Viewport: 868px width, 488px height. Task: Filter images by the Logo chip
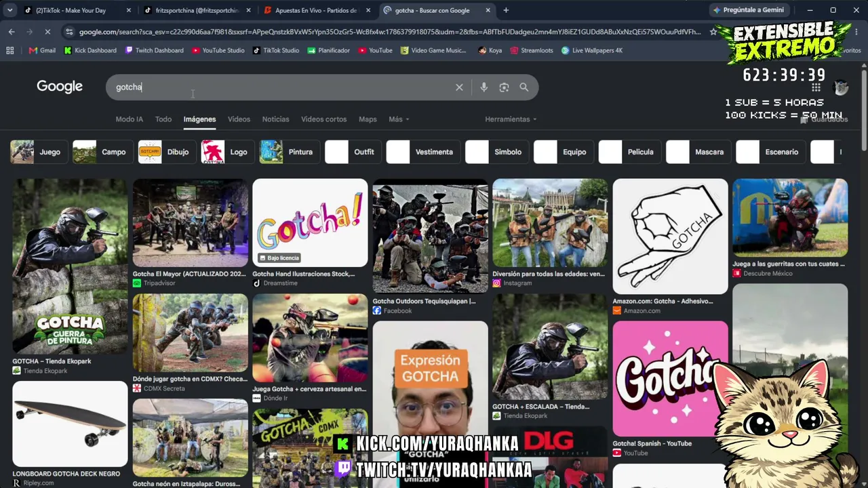point(227,152)
